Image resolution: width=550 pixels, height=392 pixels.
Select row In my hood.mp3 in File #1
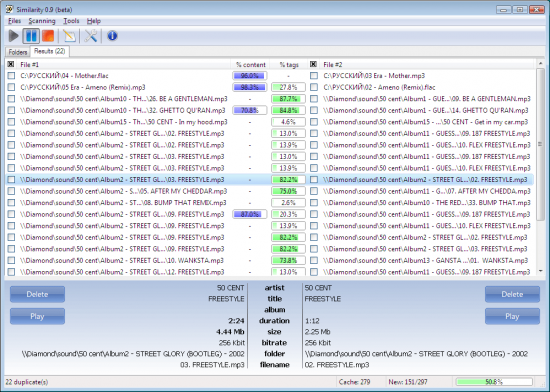coord(123,122)
